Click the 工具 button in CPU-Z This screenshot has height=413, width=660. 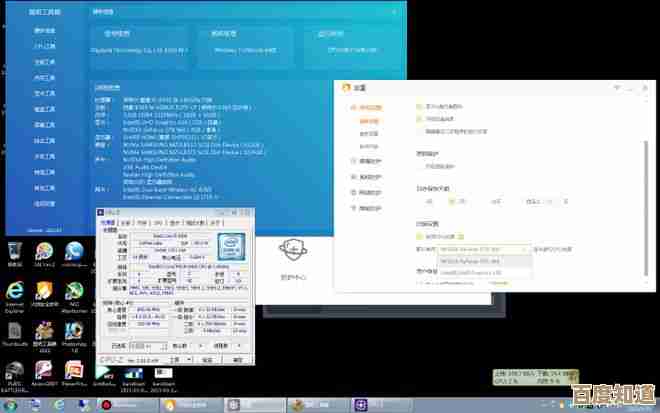(175, 360)
